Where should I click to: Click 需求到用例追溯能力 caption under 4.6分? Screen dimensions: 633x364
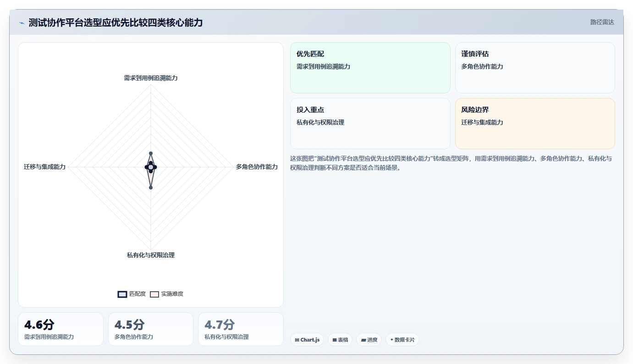tap(49, 337)
